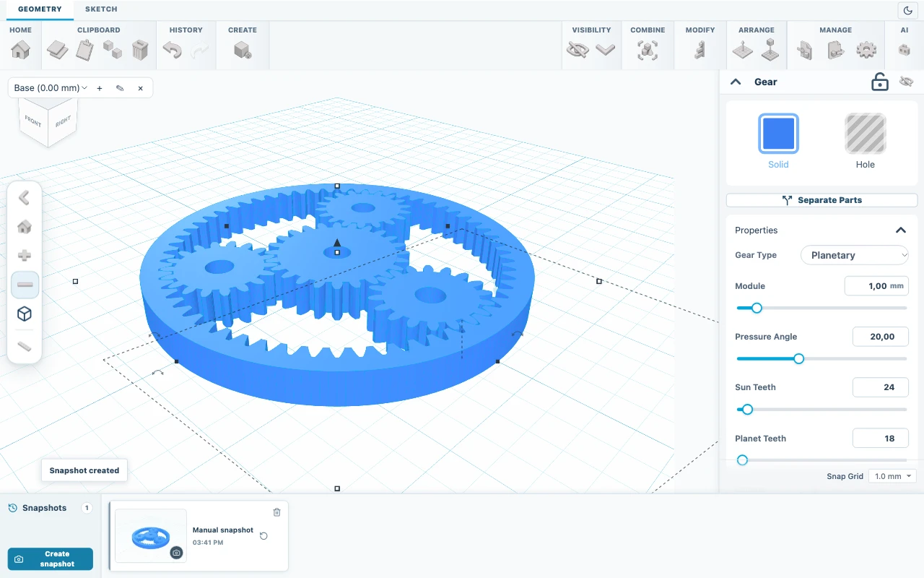Click the Create snapshot button
Image resolution: width=924 pixels, height=578 pixels.
click(x=51, y=558)
